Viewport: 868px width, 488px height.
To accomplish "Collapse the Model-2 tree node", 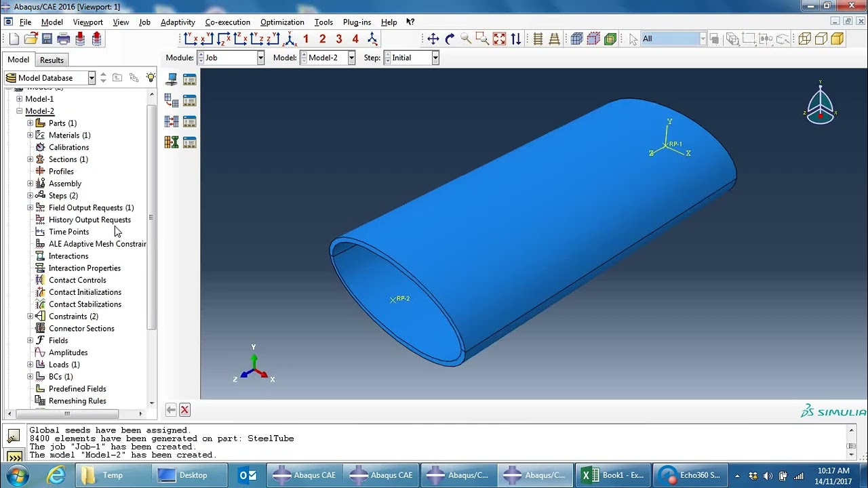I will click(20, 111).
